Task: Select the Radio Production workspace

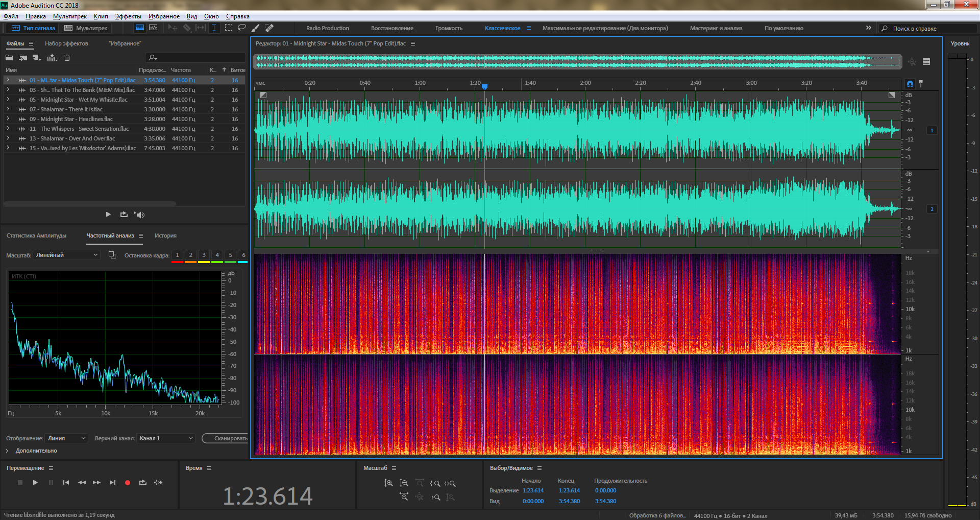Action: (x=328, y=28)
